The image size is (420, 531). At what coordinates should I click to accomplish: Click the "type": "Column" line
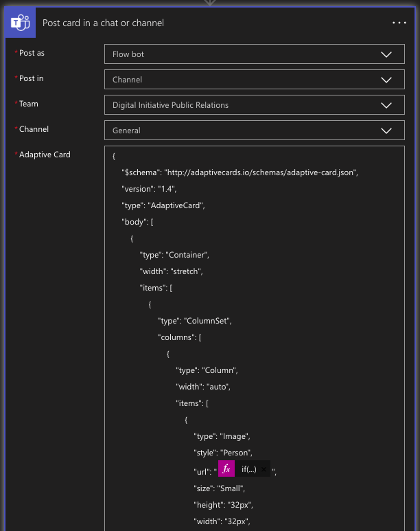coord(207,370)
